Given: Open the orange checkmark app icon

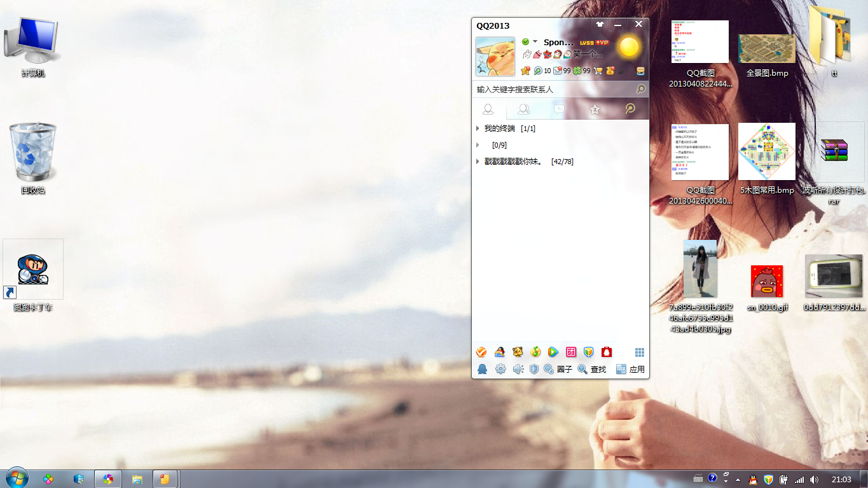Looking at the screenshot, I should point(481,352).
